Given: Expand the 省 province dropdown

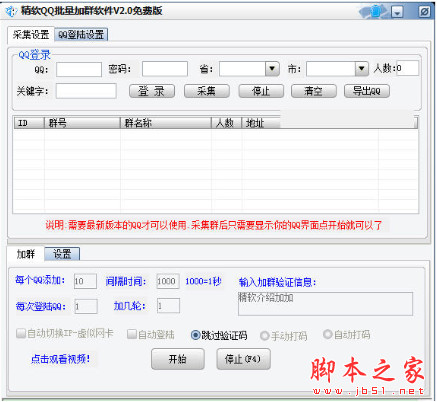Looking at the screenshot, I should click(272, 69).
